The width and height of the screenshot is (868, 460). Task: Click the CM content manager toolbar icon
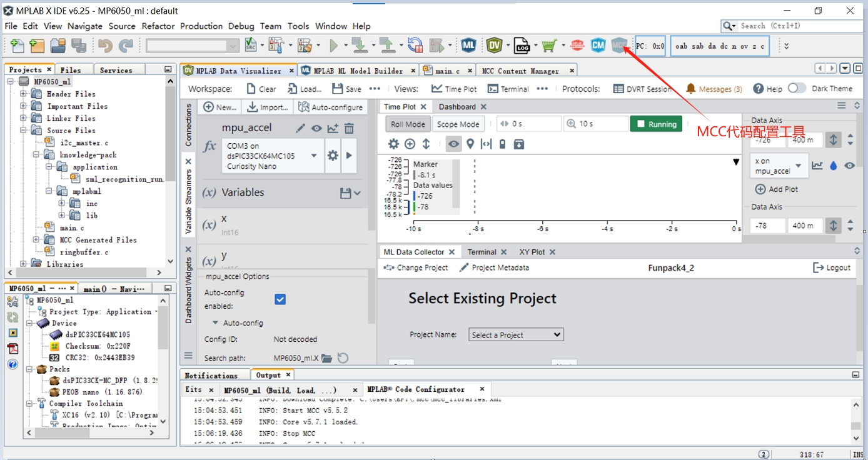click(x=598, y=45)
